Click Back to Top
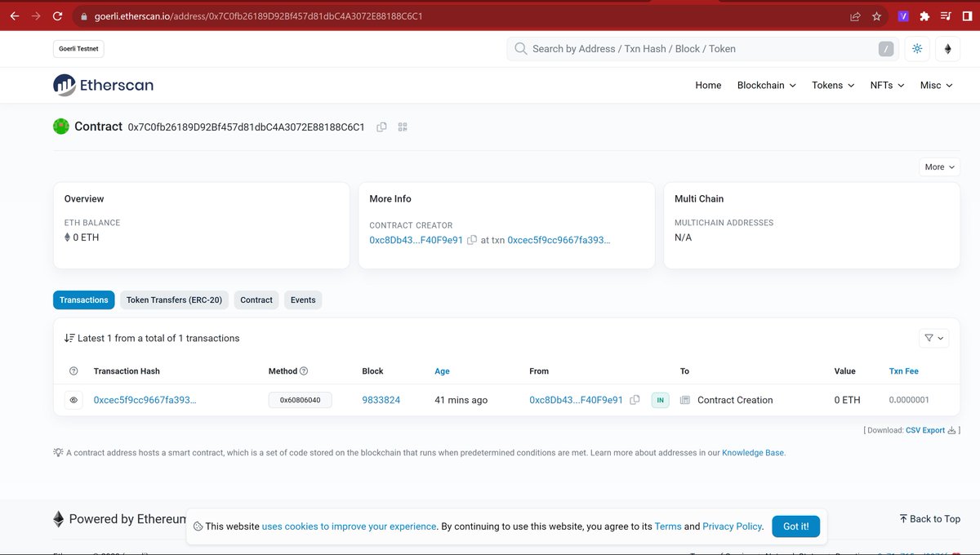Screen dimensions: 980x555 coord(929,519)
